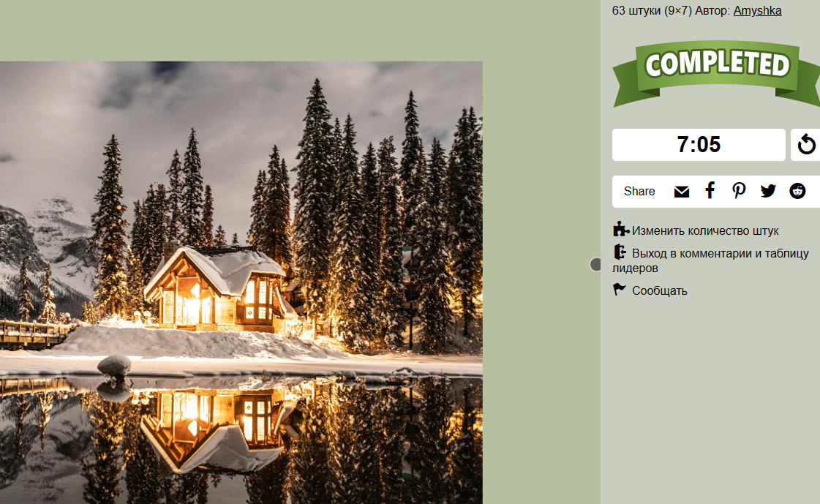Viewport: 820px width, 504px height.
Task: Click the black flag report icon
Action: click(x=619, y=289)
